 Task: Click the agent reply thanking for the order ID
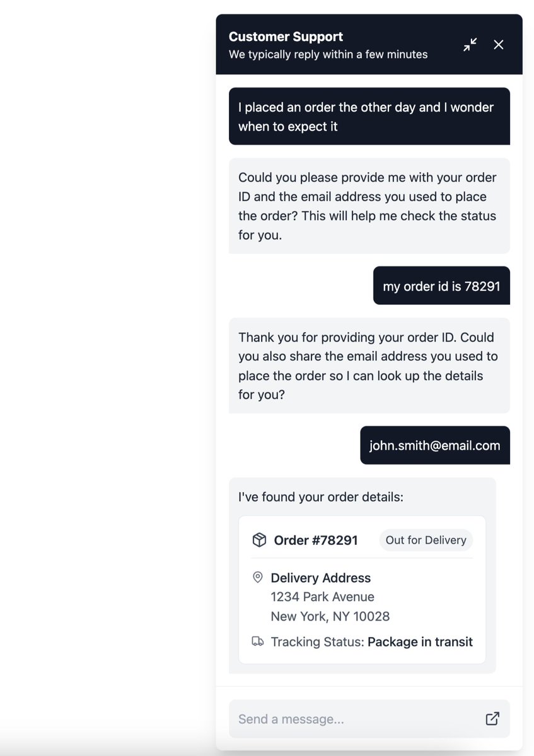point(369,365)
